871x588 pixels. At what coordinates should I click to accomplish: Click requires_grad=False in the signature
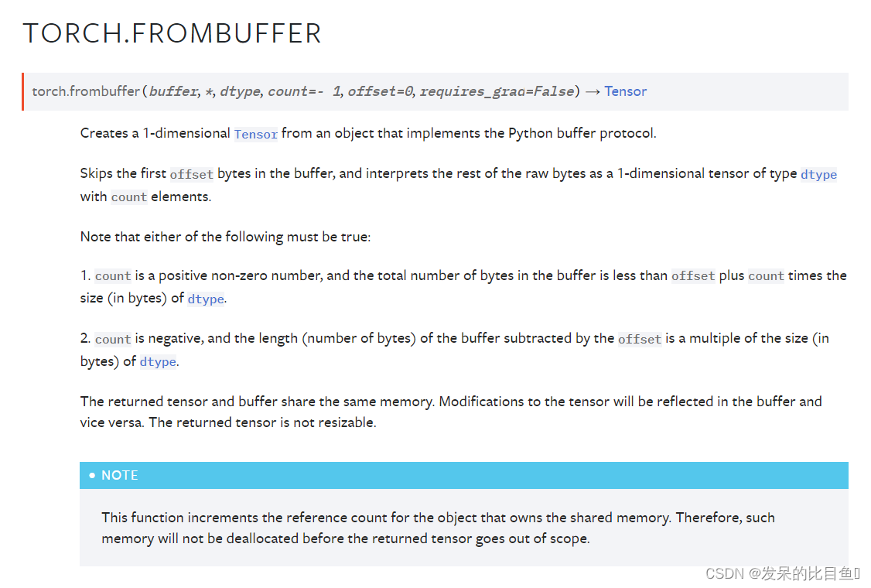pyautogui.click(x=497, y=91)
